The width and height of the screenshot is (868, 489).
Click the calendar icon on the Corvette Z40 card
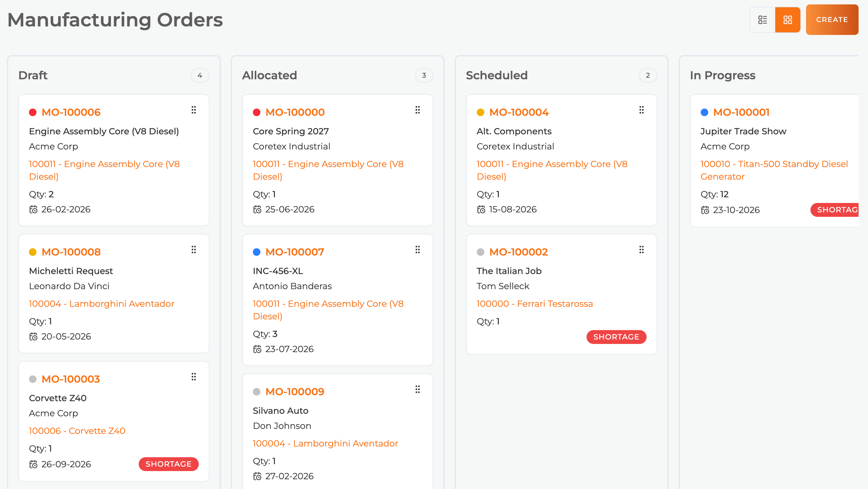tap(33, 464)
